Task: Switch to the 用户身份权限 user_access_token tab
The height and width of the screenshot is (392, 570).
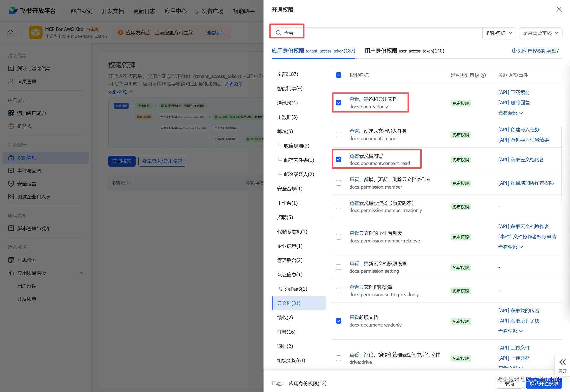Action: 404,51
